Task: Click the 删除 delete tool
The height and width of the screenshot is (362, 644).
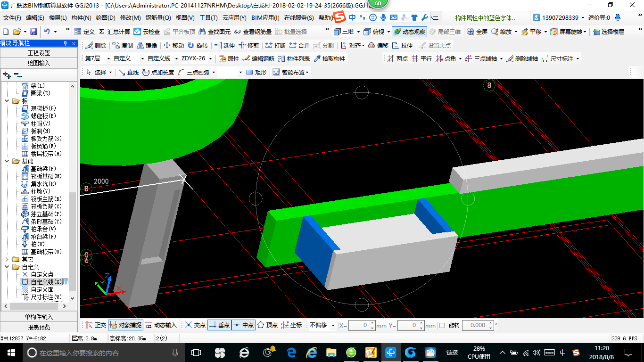Action: [97, 46]
